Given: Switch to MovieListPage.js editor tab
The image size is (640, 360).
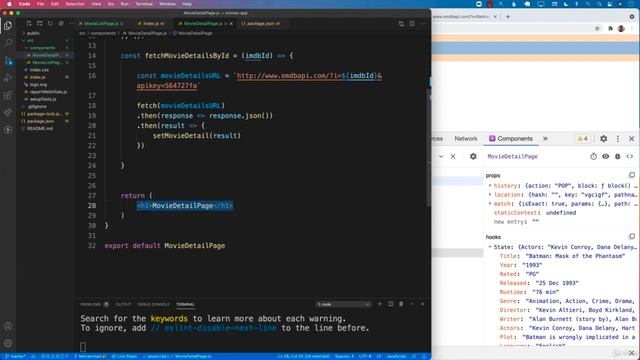Looking at the screenshot, I should tap(102, 24).
